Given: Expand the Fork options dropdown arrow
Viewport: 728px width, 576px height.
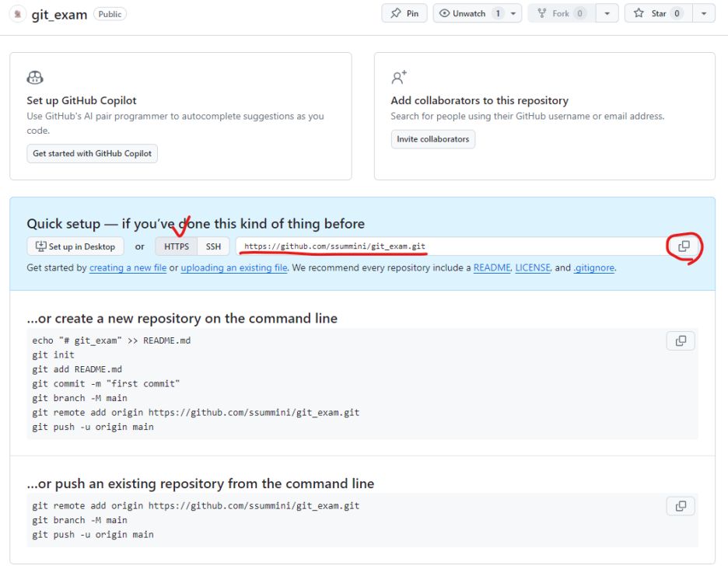Looking at the screenshot, I should coord(607,13).
